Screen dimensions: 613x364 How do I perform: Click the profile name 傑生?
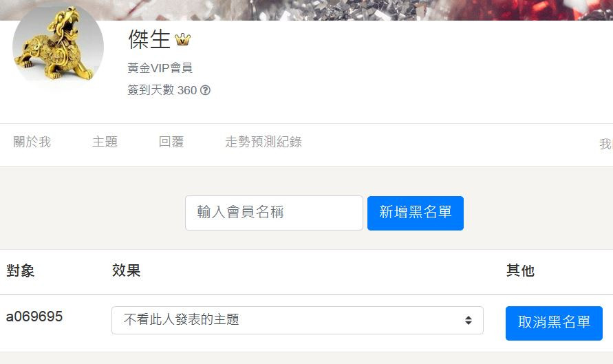coord(149,39)
